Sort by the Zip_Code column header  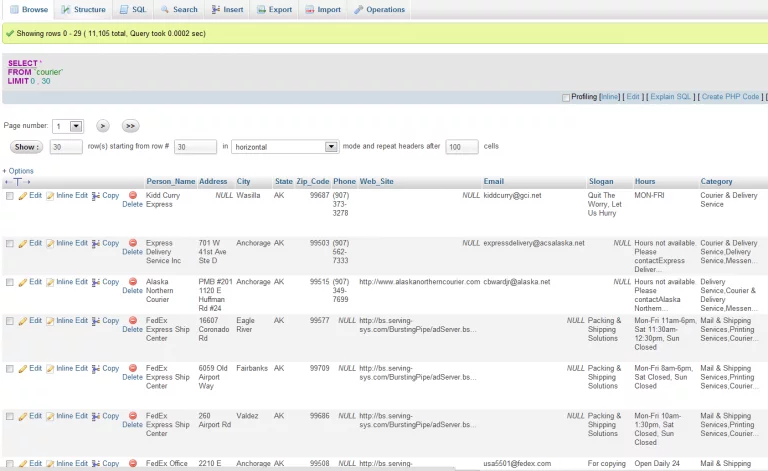(313, 182)
